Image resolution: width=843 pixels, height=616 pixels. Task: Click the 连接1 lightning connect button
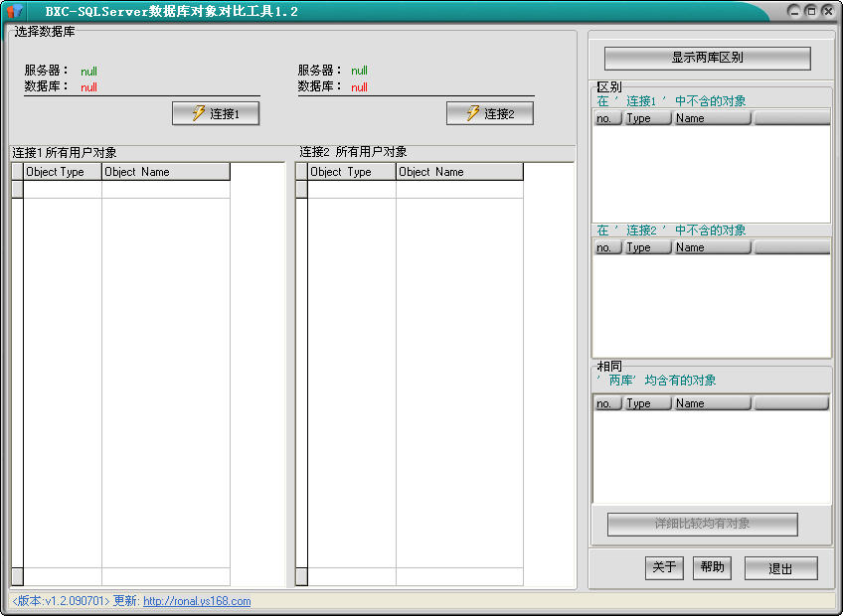216,113
